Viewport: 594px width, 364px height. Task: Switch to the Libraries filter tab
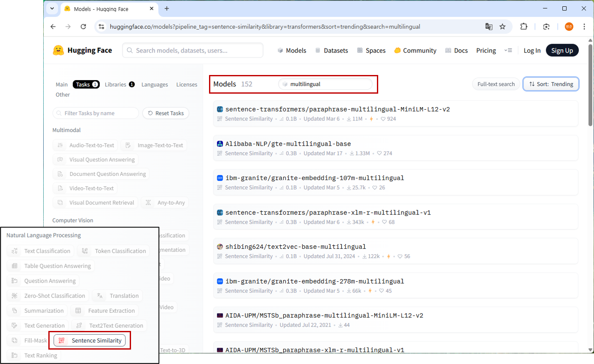pos(120,84)
